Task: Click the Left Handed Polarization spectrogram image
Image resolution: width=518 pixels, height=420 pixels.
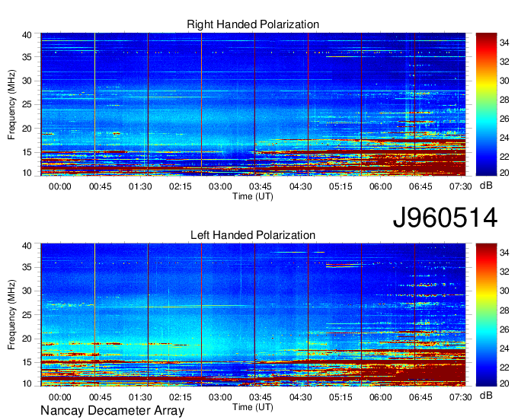Action: point(253,315)
